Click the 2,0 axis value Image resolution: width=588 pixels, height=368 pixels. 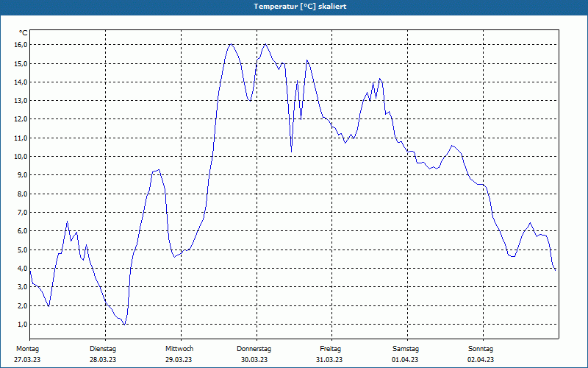(x=21, y=305)
